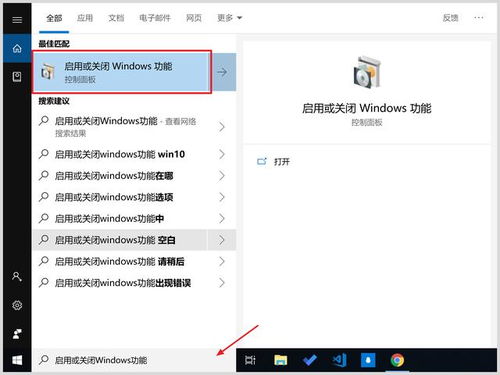Open Google Chrome from the taskbar

pyautogui.click(x=397, y=360)
